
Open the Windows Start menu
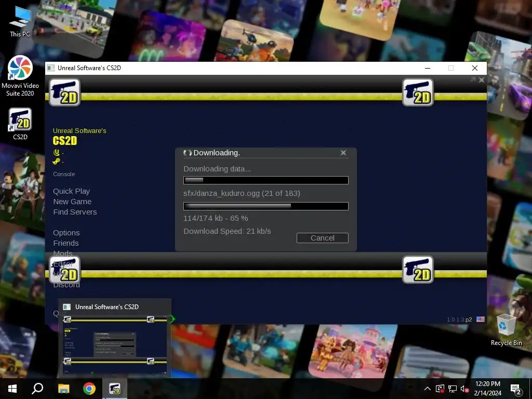(12, 389)
